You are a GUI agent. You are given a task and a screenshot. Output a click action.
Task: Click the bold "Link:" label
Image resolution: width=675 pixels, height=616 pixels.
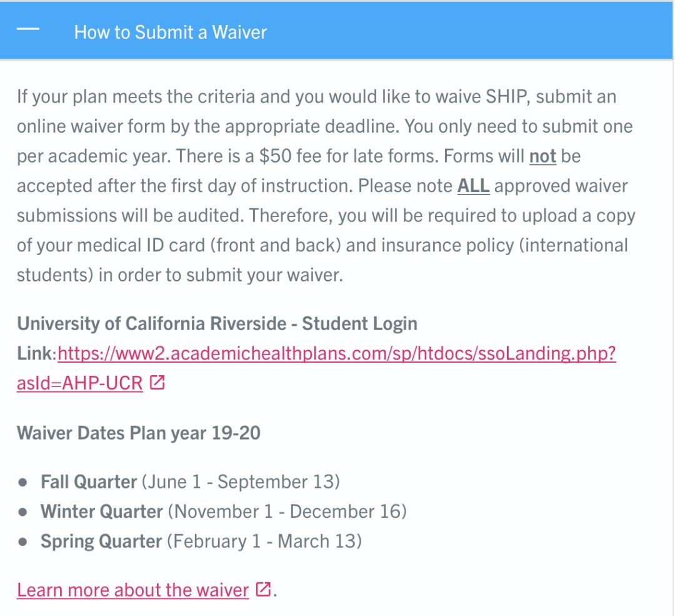click(37, 354)
